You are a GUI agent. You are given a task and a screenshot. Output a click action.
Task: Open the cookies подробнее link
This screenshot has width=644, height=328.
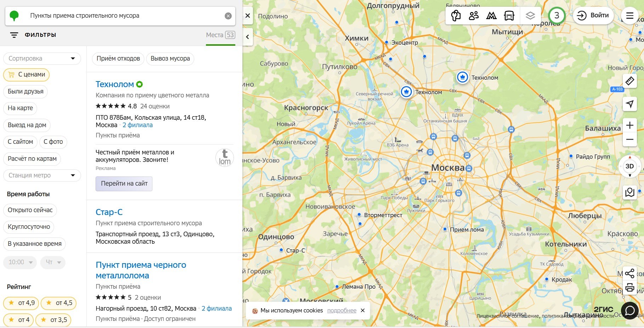(x=342, y=311)
